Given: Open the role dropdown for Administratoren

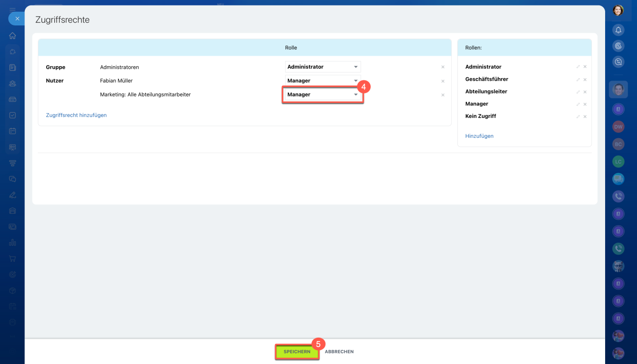Looking at the screenshot, I should [323, 67].
